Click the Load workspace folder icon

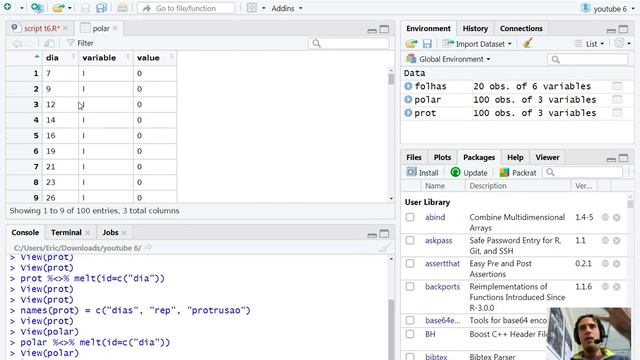411,43
